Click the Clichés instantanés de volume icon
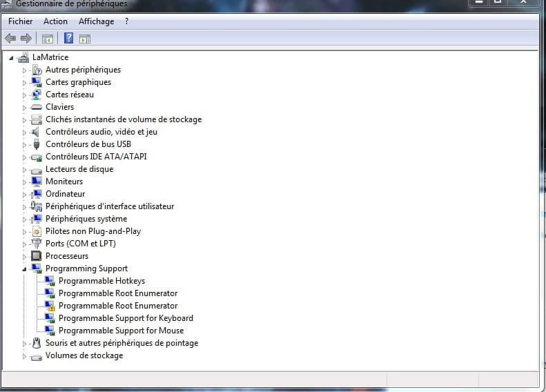 (37, 120)
